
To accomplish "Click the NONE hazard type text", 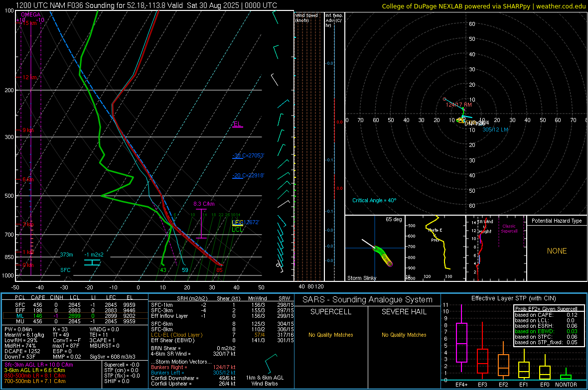I will (x=557, y=251).
